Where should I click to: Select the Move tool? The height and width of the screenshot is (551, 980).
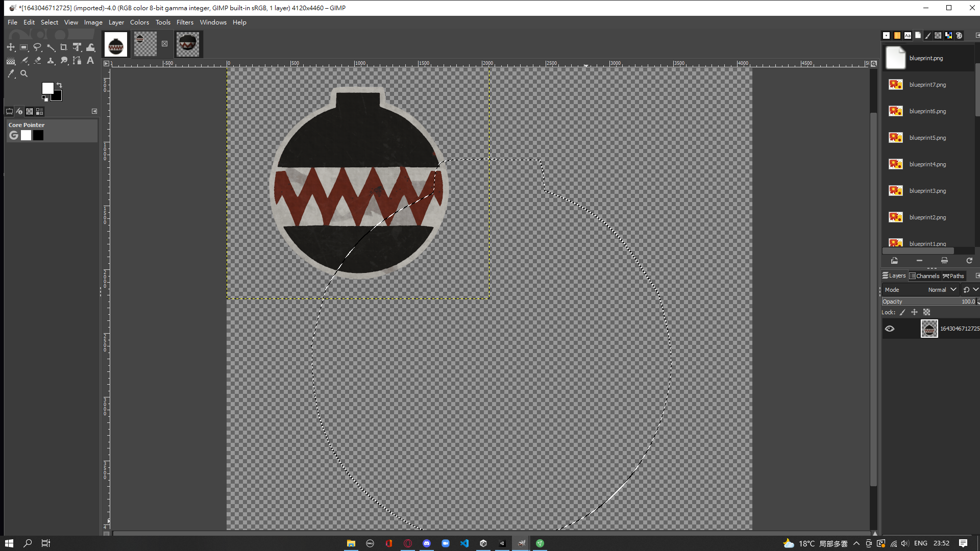(11, 47)
